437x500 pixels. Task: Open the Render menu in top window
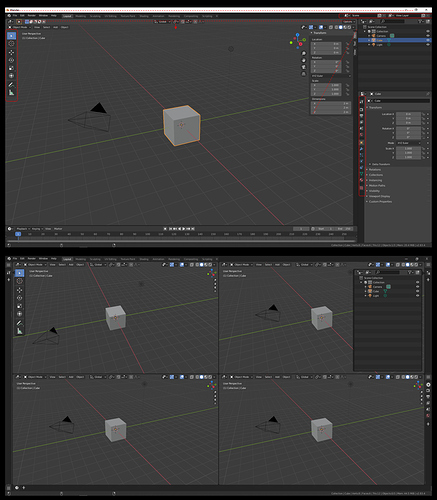(x=32, y=16)
